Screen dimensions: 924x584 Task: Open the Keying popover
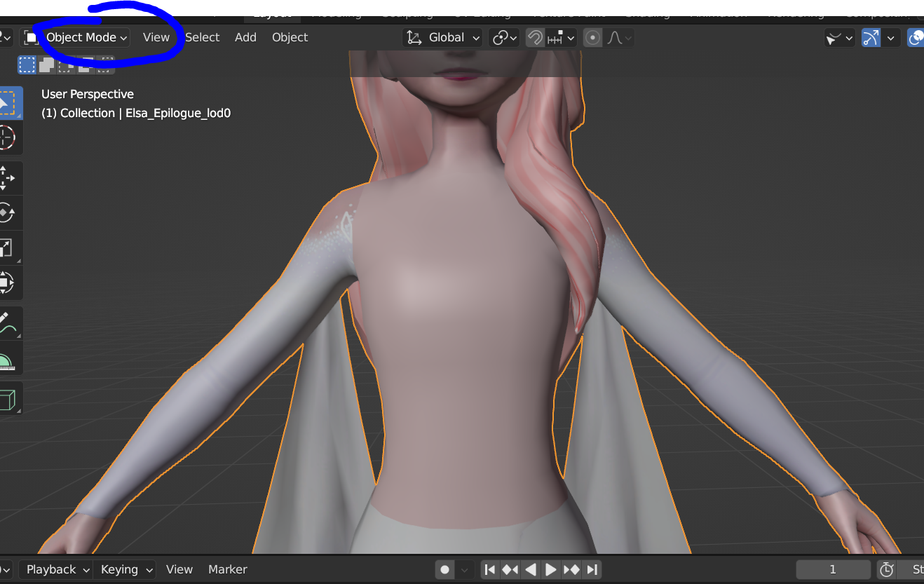click(125, 569)
